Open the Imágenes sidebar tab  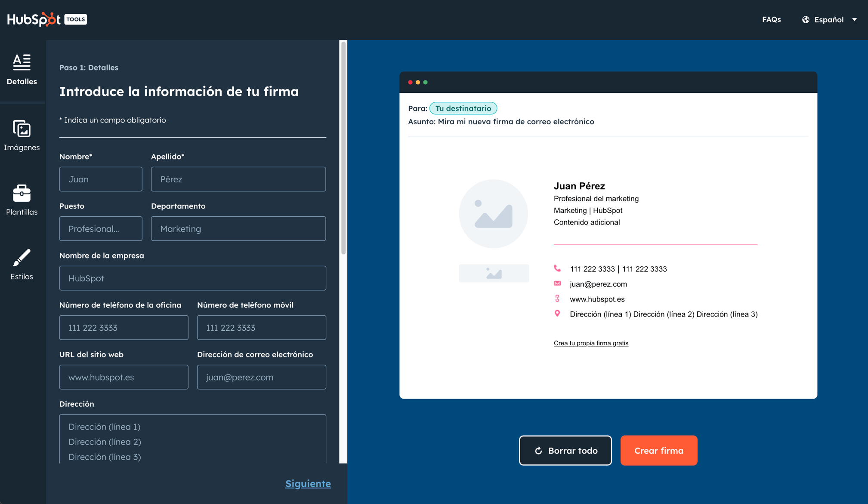pos(22,135)
